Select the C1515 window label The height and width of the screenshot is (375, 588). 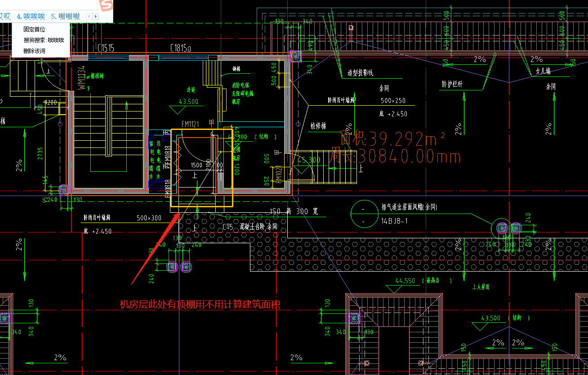pyautogui.click(x=106, y=48)
